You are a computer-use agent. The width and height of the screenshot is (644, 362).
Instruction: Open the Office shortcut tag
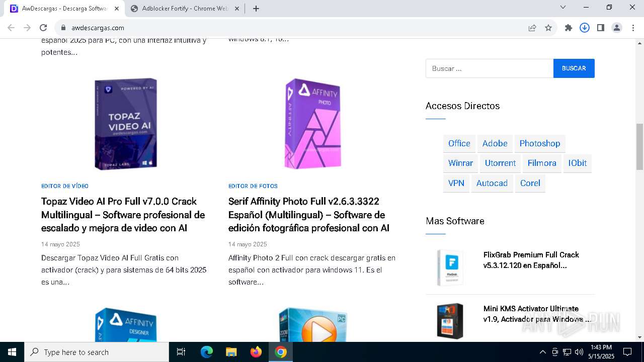coord(459,143)
